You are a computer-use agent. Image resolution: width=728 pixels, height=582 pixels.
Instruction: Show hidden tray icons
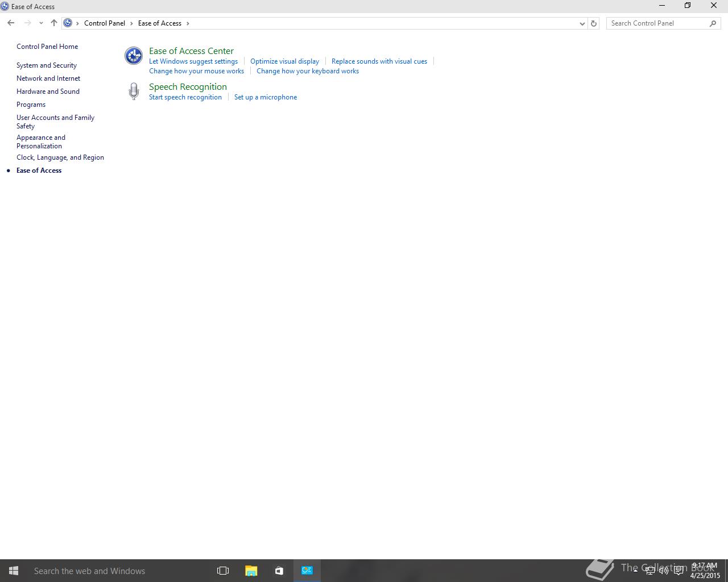pos(635,571)
